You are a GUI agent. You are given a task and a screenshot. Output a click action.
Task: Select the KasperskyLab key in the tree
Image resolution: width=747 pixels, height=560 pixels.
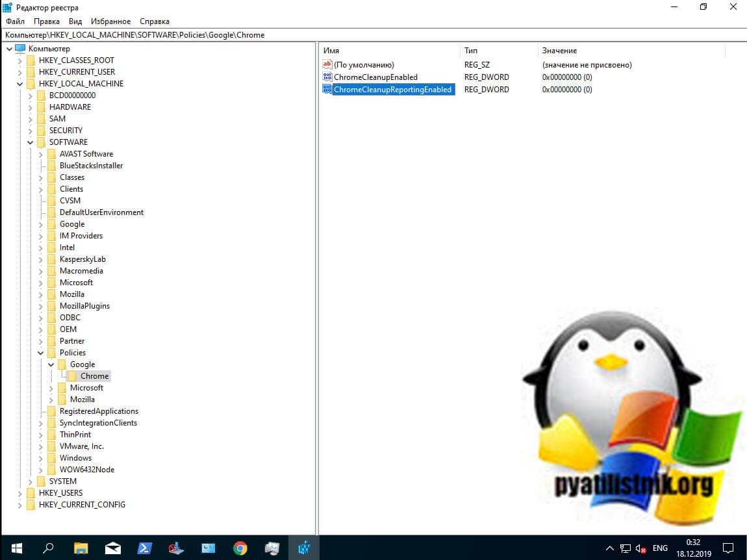tap(82, 259)
